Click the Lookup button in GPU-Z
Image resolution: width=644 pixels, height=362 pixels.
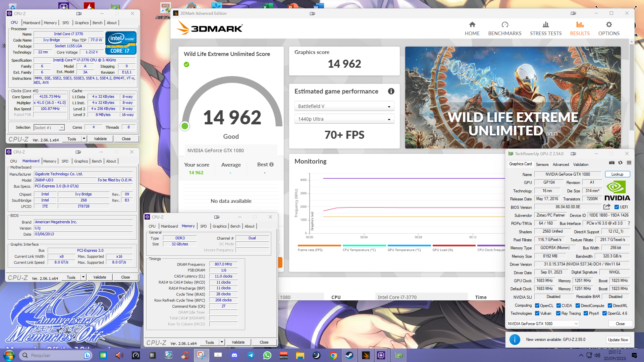[x=617, y=174]
